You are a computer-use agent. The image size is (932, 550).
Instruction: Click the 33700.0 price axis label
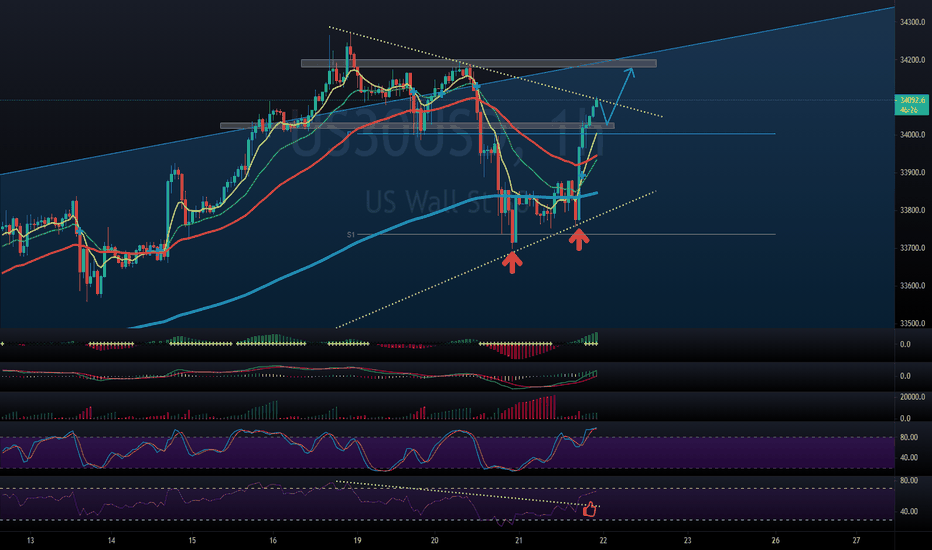(912, 247)
